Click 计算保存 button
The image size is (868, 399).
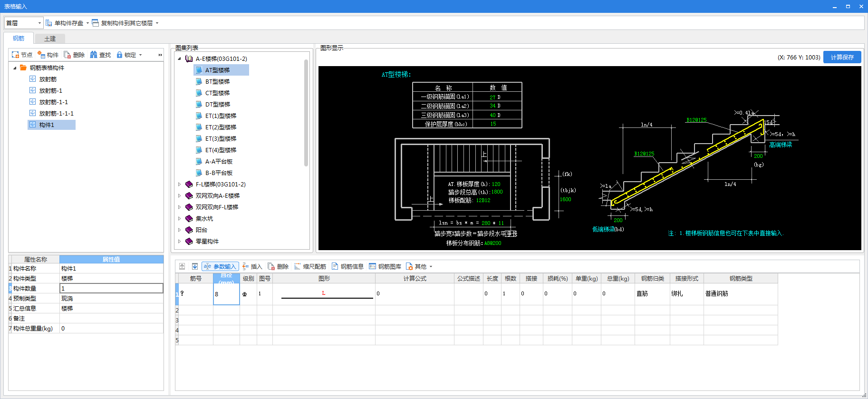842,57
